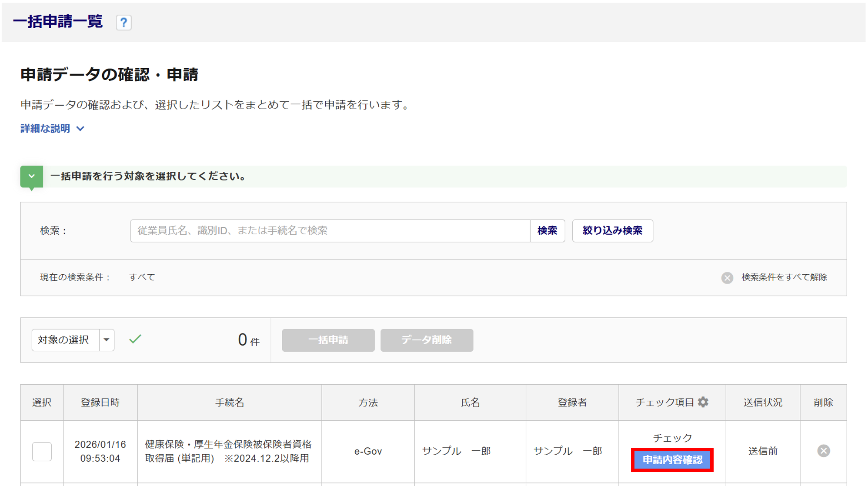The width and height of the screenshot is (868, 486).
Task: Click 申請内容確認 button
Action: coord(672,460)
